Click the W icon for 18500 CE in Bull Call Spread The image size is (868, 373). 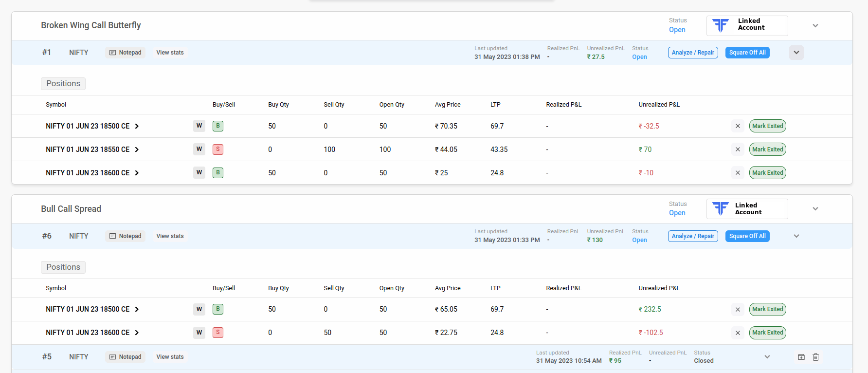pos(199,309)
